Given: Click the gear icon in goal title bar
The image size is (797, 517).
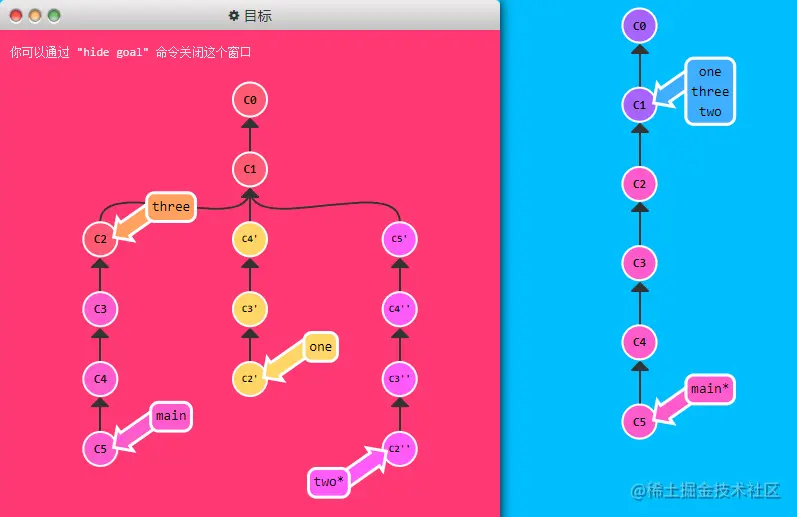Looking at the screenshot, I should click(233, 16).
